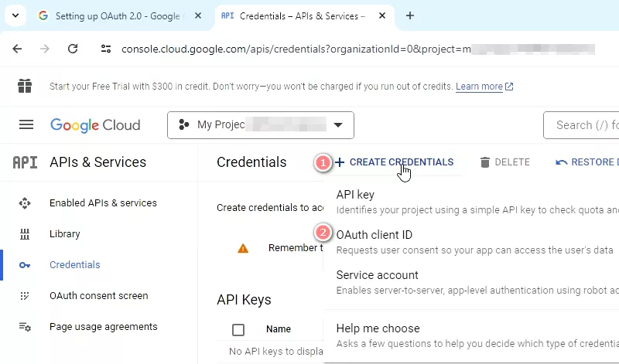The image size is (619, 364).
Task: Open the tab search dropdown arrow
Action: coord(15,15)
